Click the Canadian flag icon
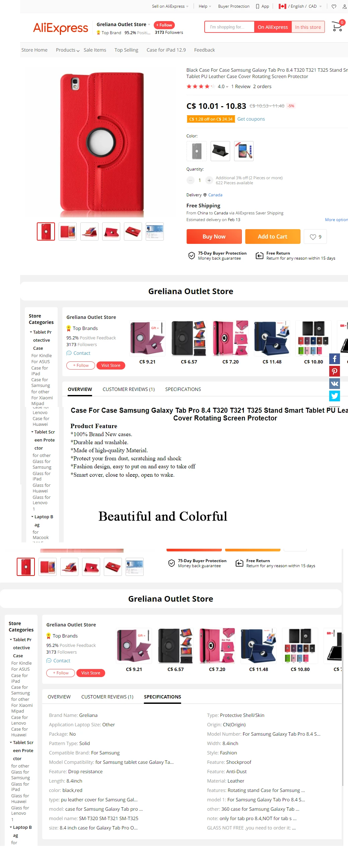The image size is (348, 868). [x=282, y=6]
